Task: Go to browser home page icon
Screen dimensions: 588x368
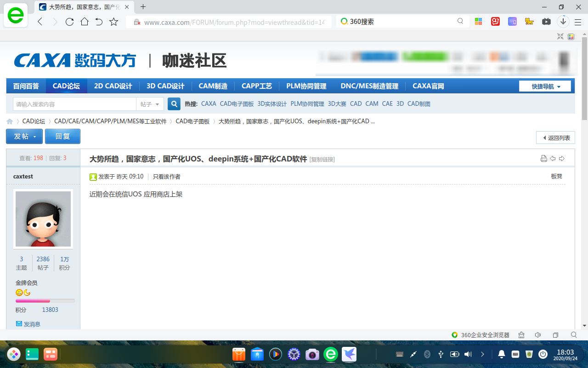Action: (x=84, y=22)
